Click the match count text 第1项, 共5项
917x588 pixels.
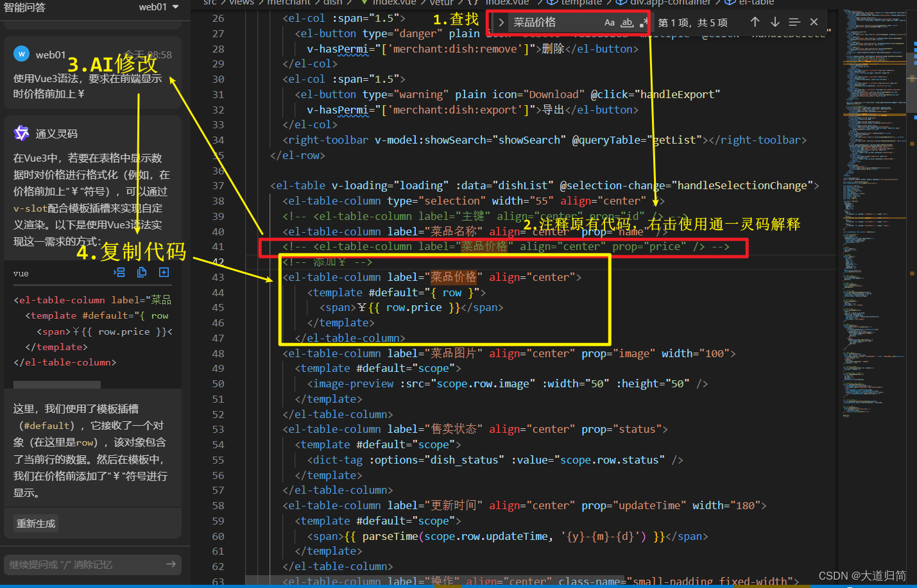point(693,22)
